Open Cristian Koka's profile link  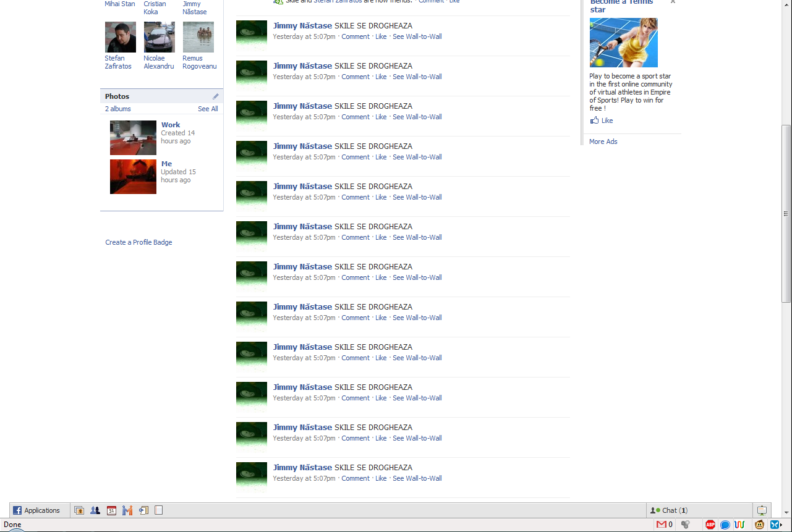pos(155,7)
